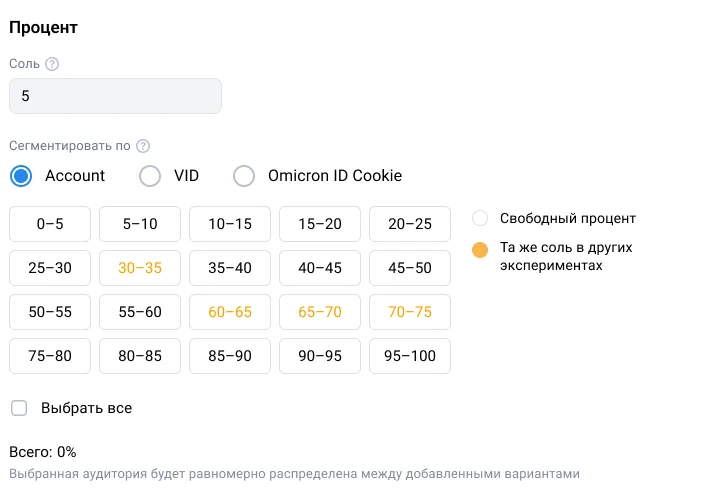This screenshot has height=502, width=725.
Task: Pick the 45–50 percent segment
Action: 410,268
